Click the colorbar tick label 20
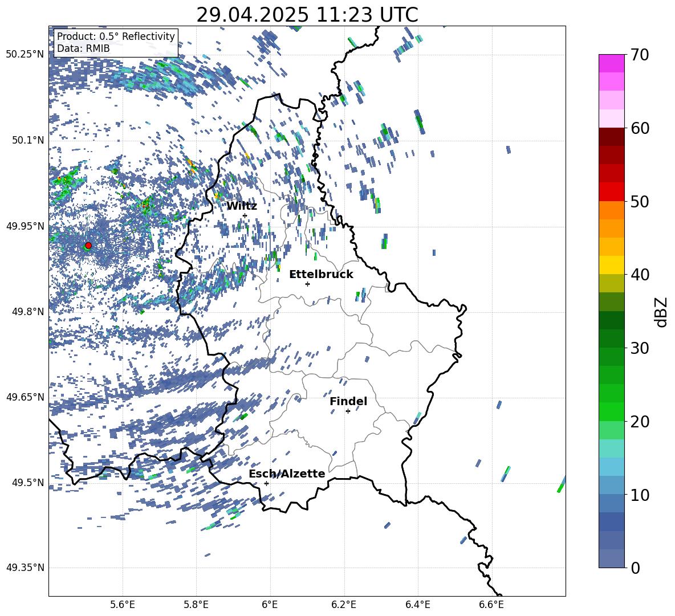 [x=640, y=421]
